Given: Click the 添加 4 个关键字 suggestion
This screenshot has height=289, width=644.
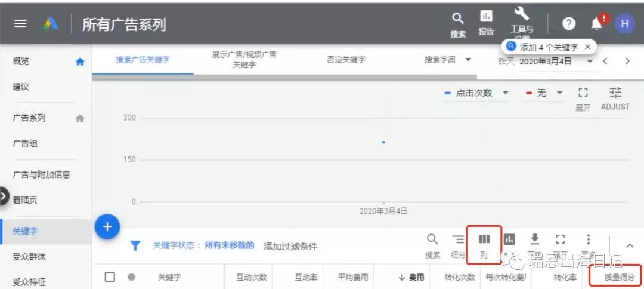Looking at the screenshot, I should point(549,47).
